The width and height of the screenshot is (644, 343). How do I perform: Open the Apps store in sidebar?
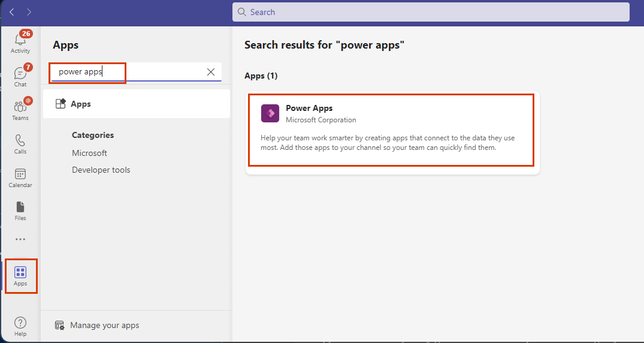tap(20, 276)
